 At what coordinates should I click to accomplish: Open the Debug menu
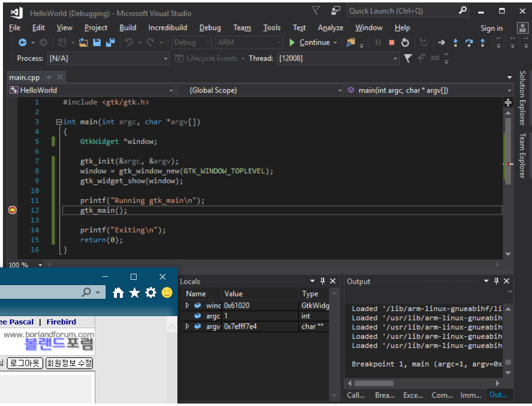point(210,28)
